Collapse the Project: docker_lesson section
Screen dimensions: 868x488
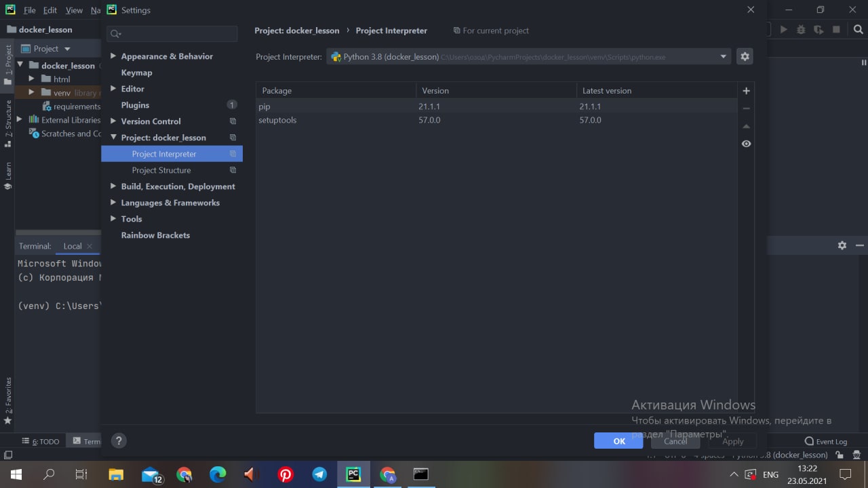pyautogui.click(x=113, y=138)
